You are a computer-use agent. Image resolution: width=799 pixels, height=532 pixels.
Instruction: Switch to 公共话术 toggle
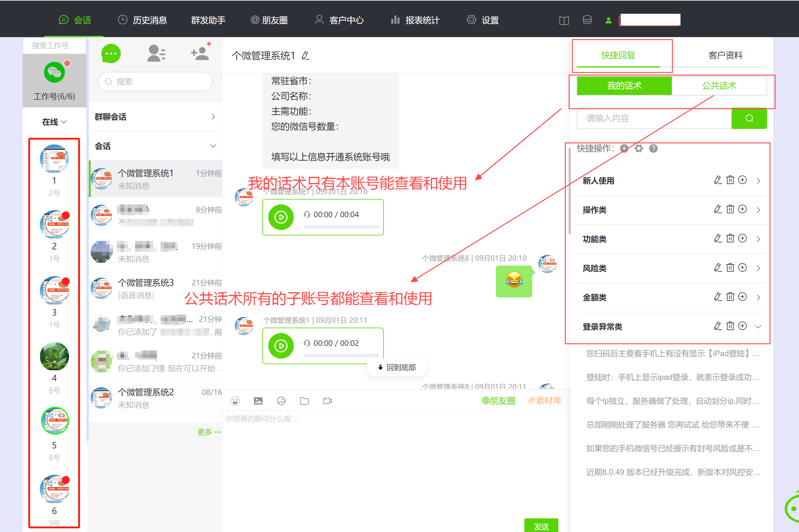tap(719, 86)
